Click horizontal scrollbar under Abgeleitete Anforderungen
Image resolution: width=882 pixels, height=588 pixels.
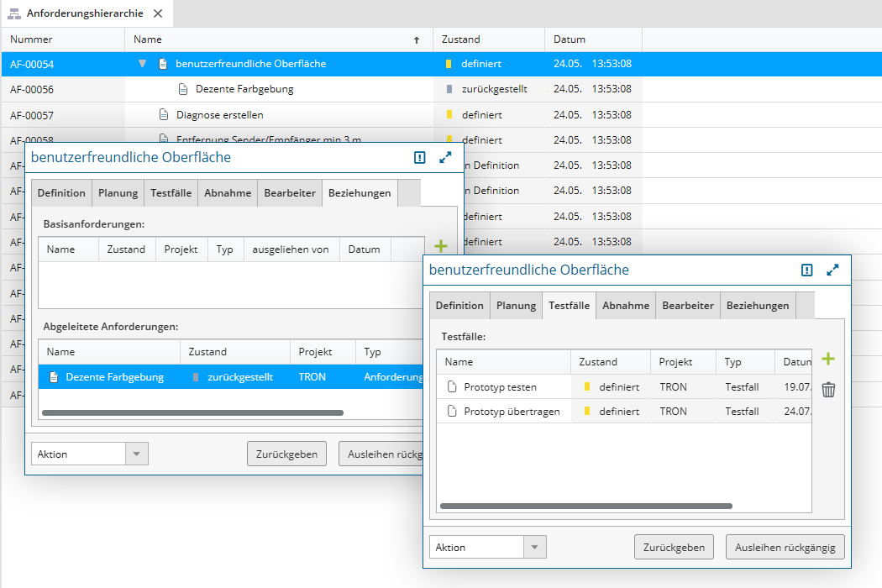click(x=192, y=413)
